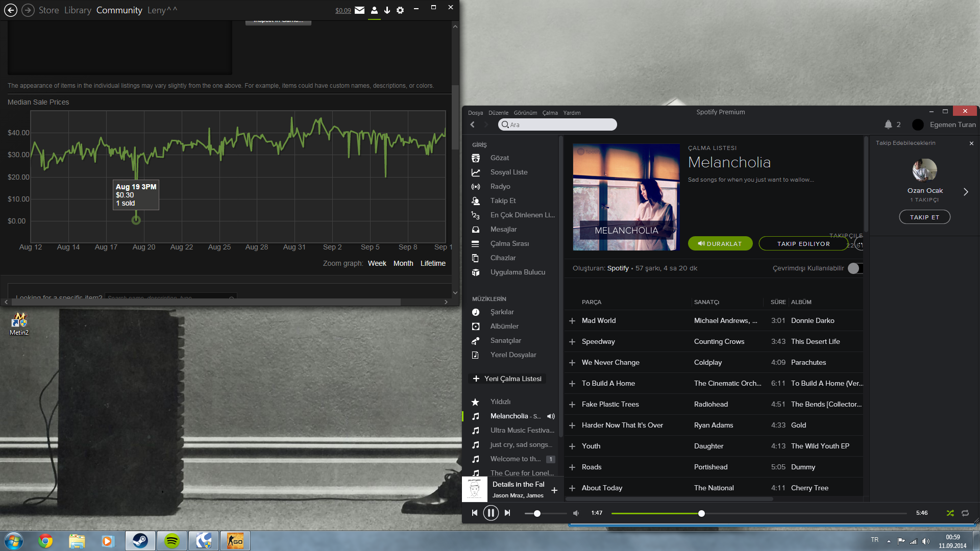This screenshot has width=980, height=551.
Task: Open Cihazlar devices
Action: click(503, 258)
